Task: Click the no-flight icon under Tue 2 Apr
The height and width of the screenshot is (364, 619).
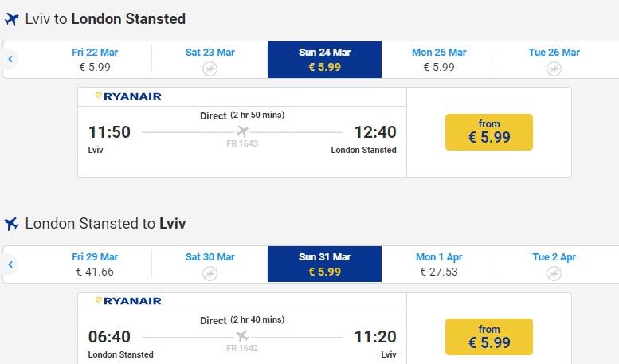Action: tap(554, 273)
